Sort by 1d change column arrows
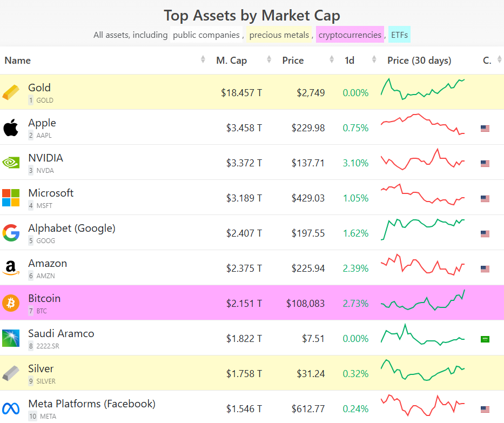 [x=374, y=59]
